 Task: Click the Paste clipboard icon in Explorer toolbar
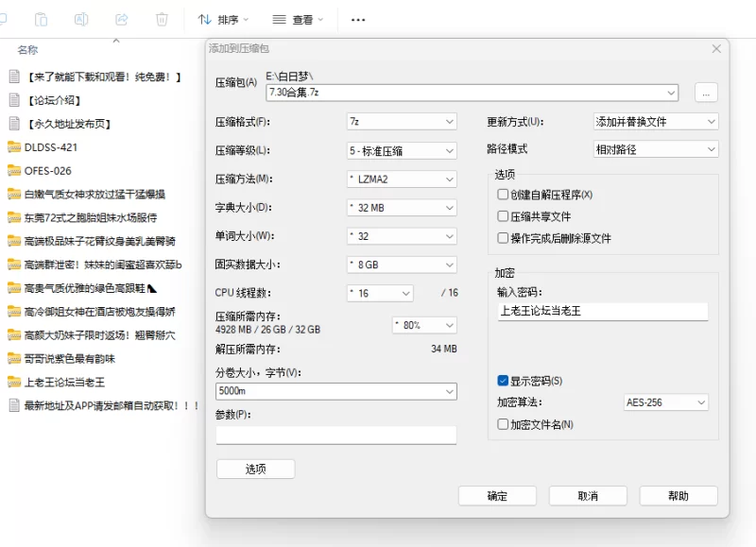tap(41, 20)
